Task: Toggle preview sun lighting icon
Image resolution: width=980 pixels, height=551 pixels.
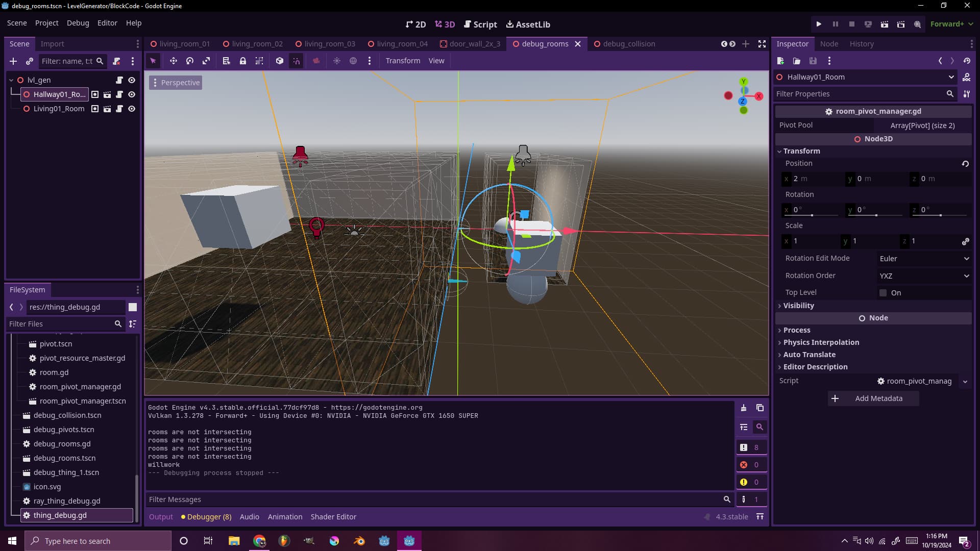Action: pos(337,61)
